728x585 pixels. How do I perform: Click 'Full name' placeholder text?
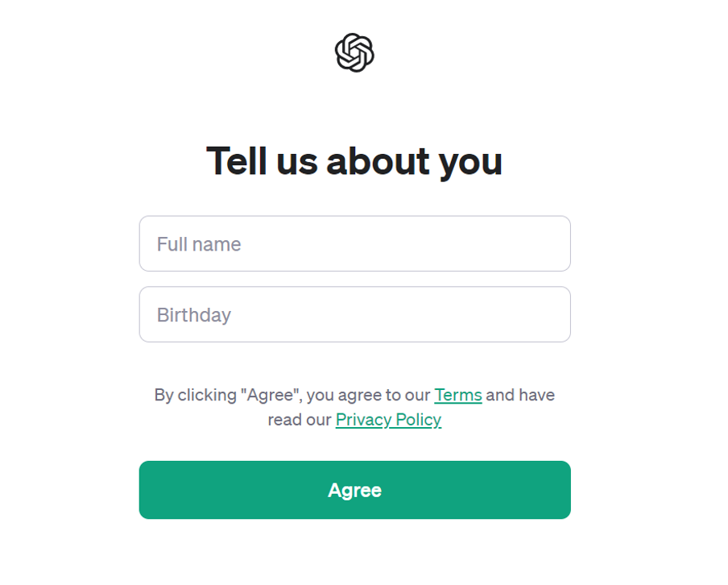point(199,244)
